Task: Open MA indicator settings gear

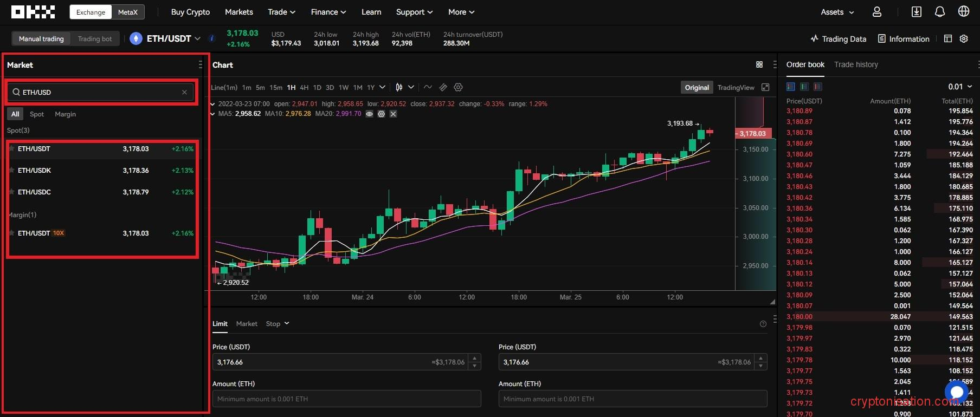Action: (x=382, y=114)
